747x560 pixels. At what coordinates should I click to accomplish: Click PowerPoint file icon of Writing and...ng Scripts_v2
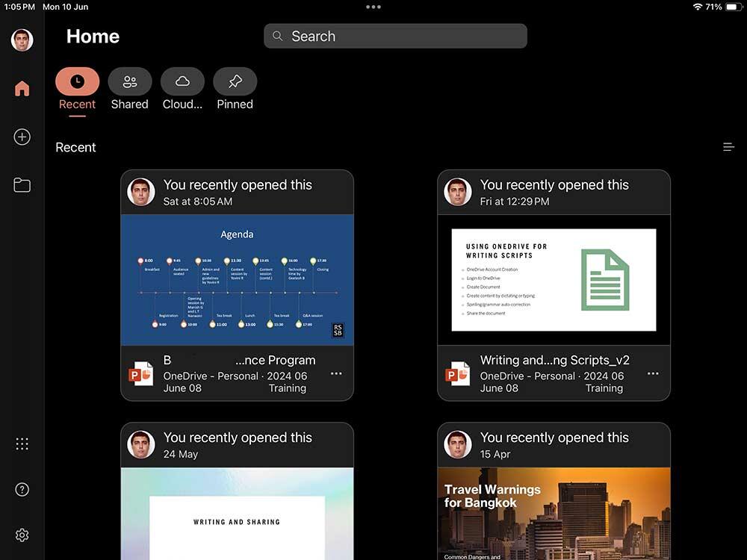point(458,374)
